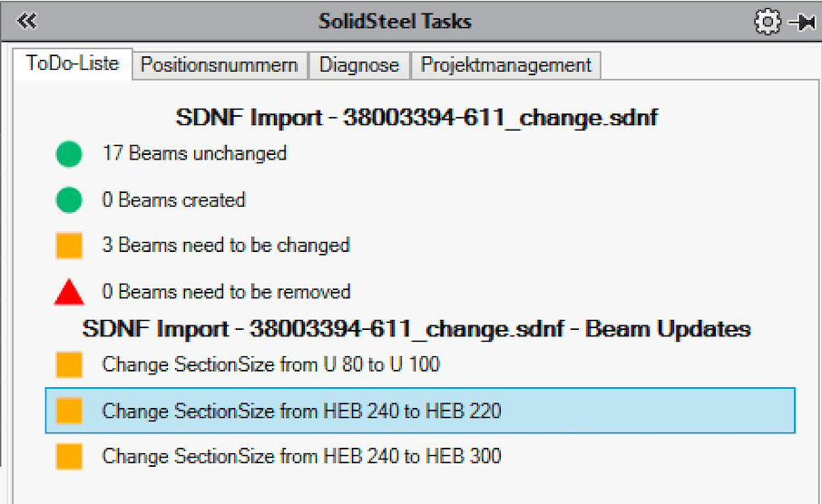The image size is (822, 504).
Task: Select 'Change SectionSize from U 80 to U 100'
Action: 270,364
